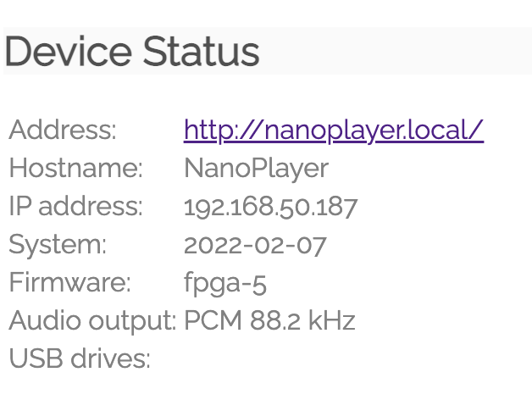Click the word Status in the heading
The height and width of the screenshot is (400, 532).
[201, 53]
